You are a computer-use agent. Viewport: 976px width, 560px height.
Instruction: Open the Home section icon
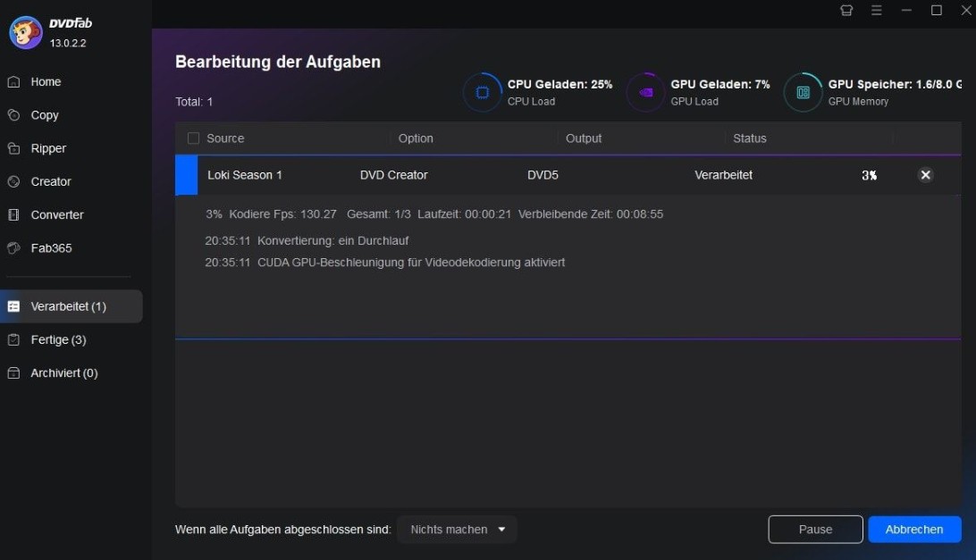point(13,81)
